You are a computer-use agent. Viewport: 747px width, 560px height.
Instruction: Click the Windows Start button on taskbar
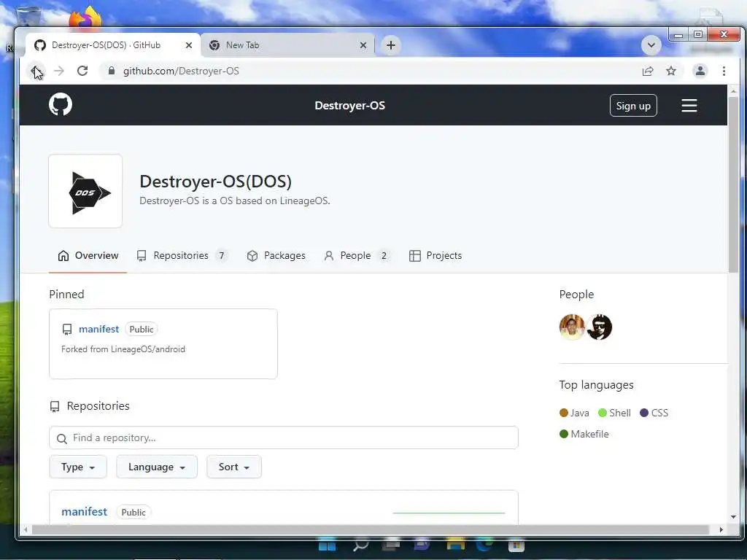pos(327,545)
